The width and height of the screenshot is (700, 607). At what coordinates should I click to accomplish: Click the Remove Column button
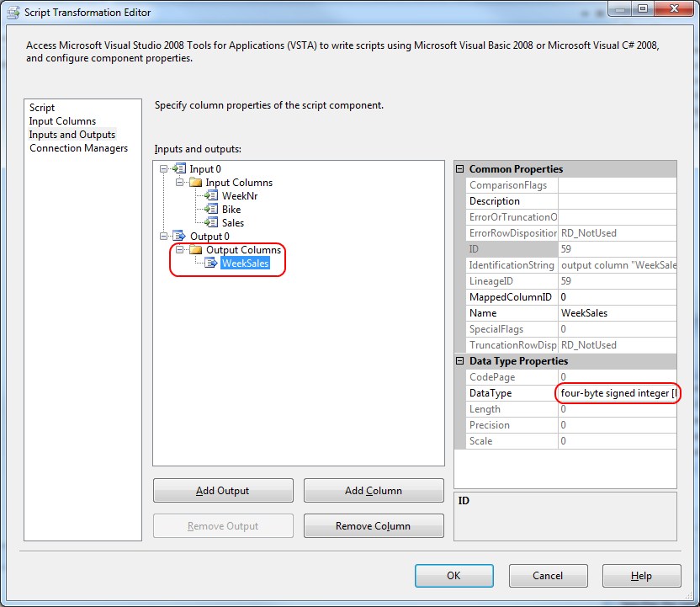click(374, 525)
